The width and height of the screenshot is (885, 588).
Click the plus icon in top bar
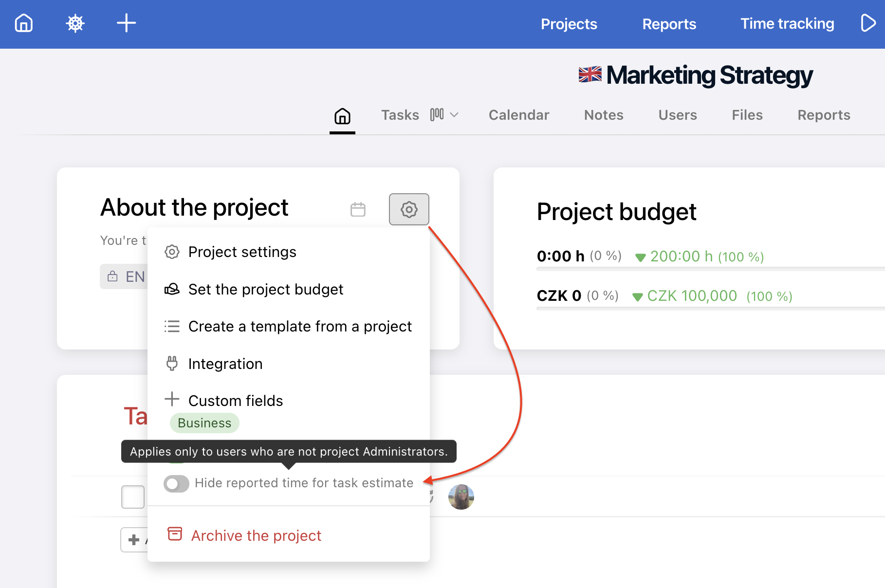tap(126, 23)
